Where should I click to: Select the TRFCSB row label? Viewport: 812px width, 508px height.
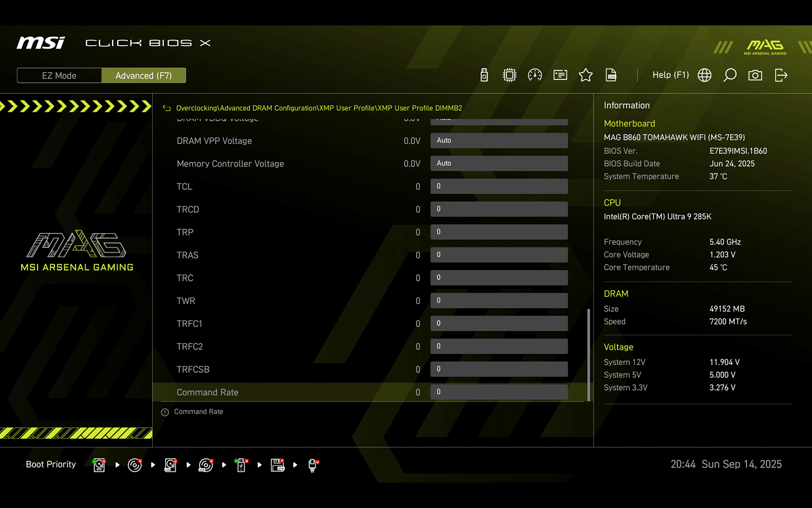(x=193, y=370)
